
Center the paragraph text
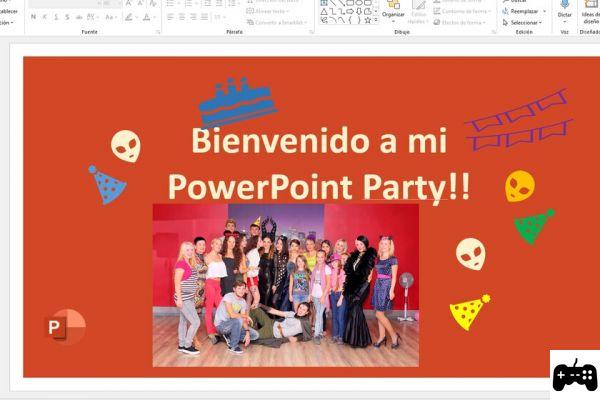[x=182, y=17]
